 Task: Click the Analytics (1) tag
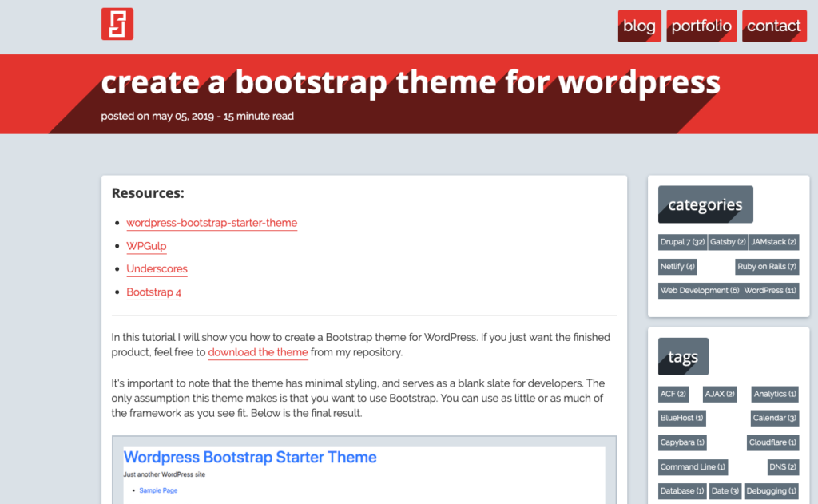(x=775, y=394)
